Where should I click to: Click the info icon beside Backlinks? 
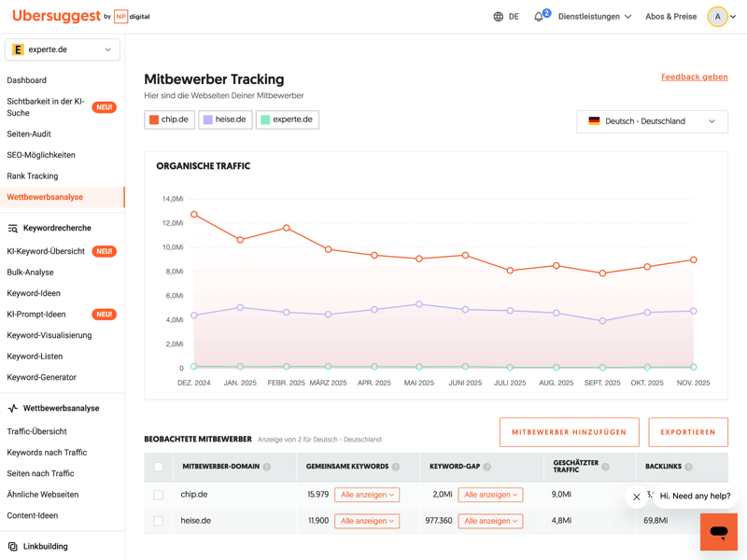click(689, 467)
